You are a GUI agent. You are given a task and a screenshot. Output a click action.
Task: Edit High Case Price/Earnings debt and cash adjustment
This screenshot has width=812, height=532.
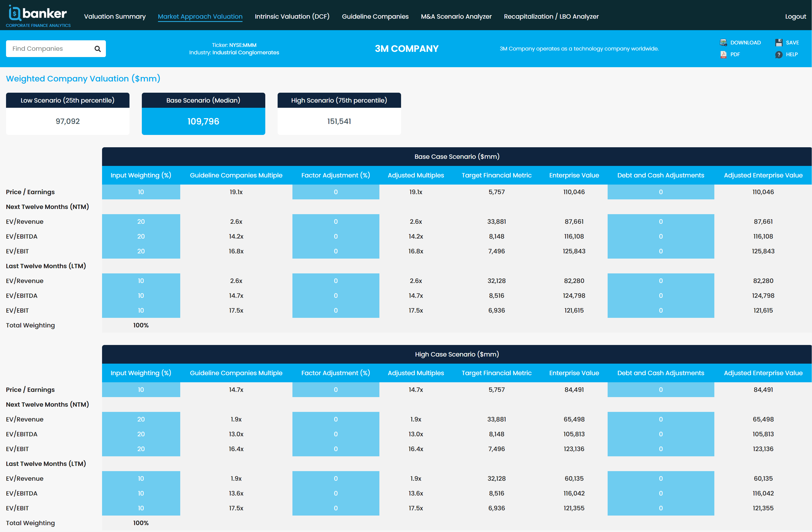[661, 390]
